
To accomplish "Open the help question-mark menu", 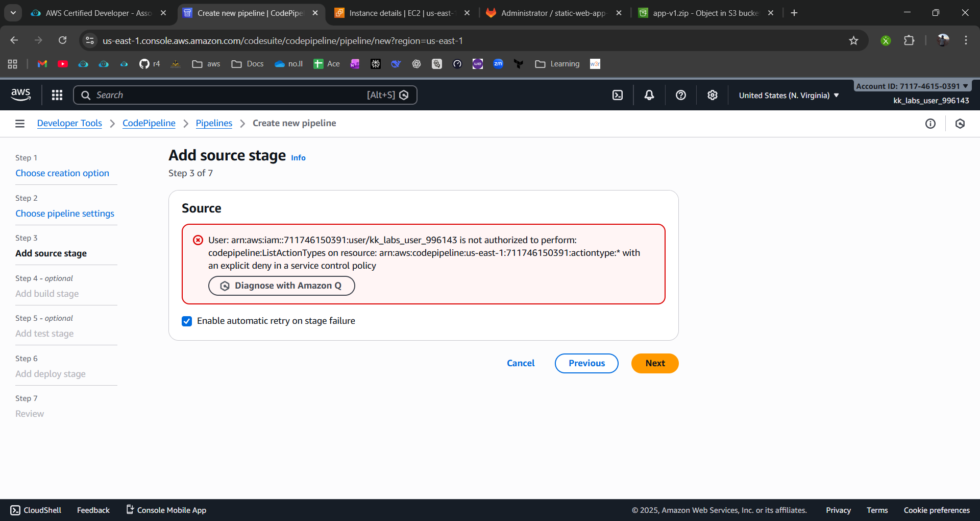I will [x=681, y=95].
